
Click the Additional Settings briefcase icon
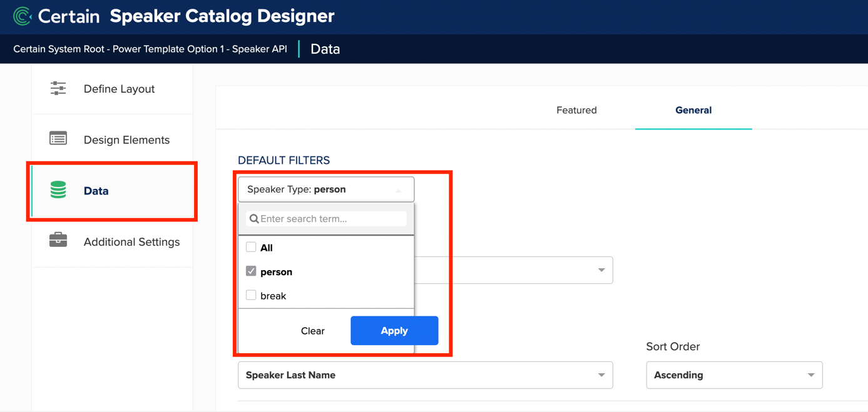(x=58, y=240)
